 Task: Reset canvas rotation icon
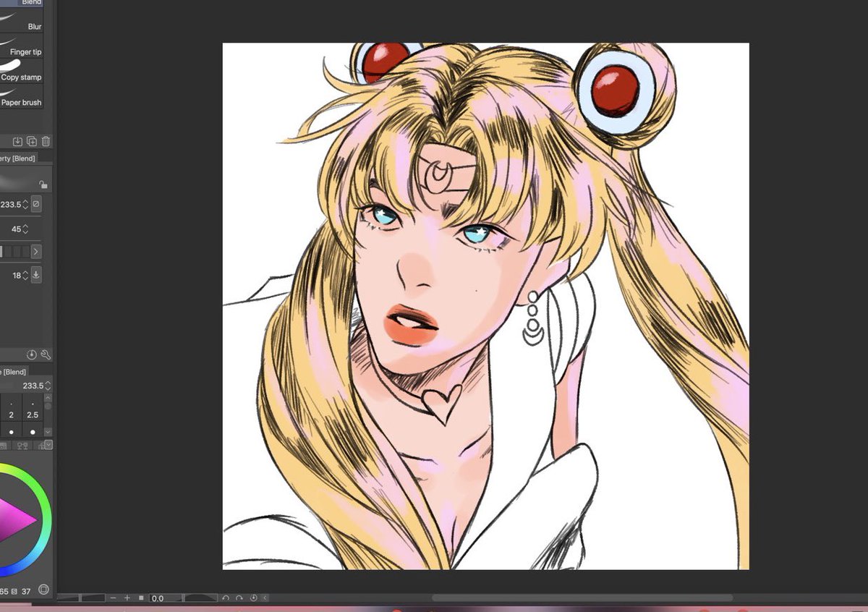(253, 598)
